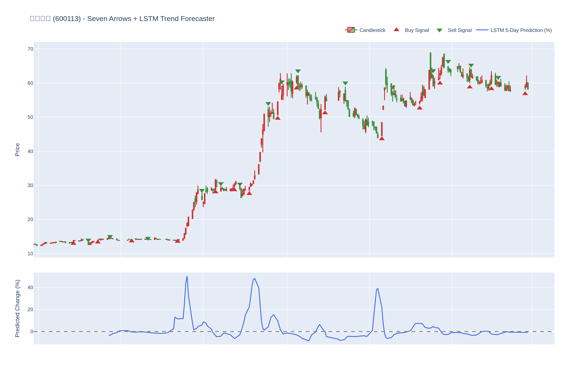
Task: Click the highest LSTM prediction peak near 50%
Action: coord(187,277)
